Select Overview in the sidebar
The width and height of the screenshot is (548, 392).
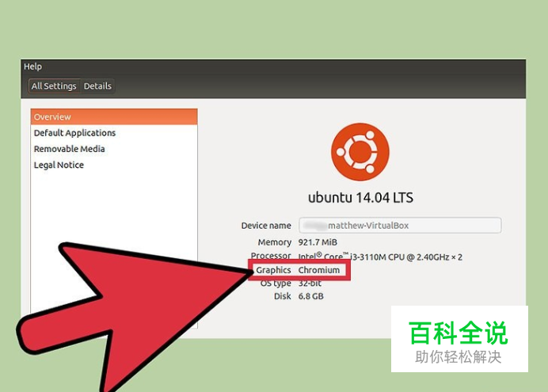pyautogui.click(x=114, y=116)
